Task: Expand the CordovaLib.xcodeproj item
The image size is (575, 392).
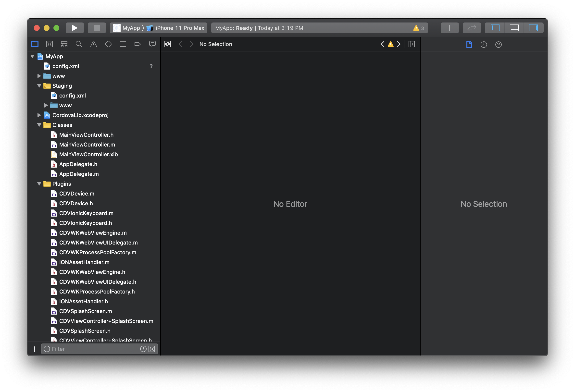Action: (39, 115)
